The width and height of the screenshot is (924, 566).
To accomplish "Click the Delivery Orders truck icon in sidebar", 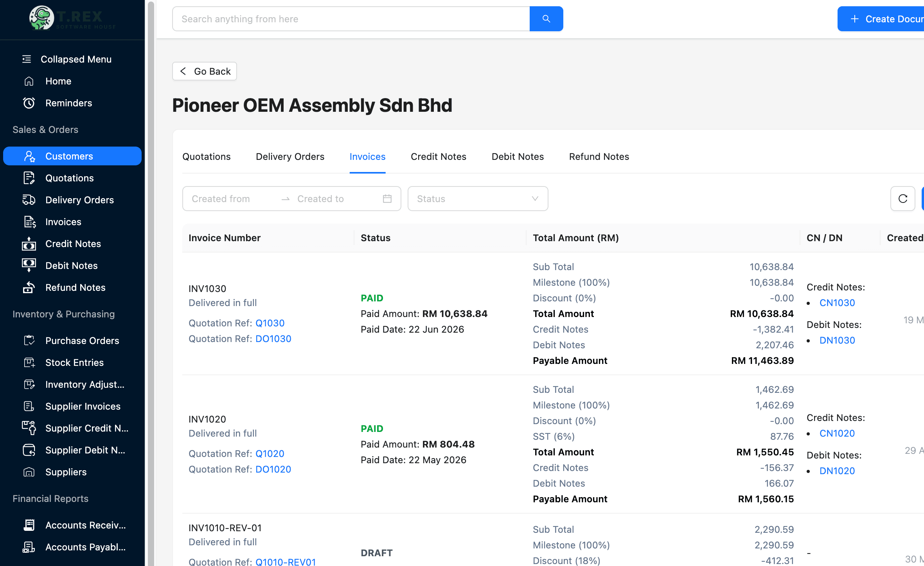I will coord(29,200).
